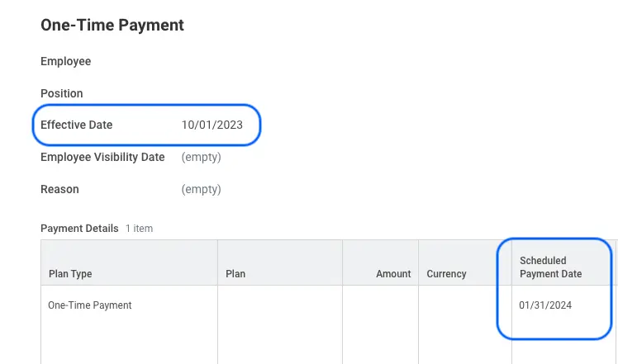
Task: Click the "1 item" count text
Action: [x=139, y=229]
